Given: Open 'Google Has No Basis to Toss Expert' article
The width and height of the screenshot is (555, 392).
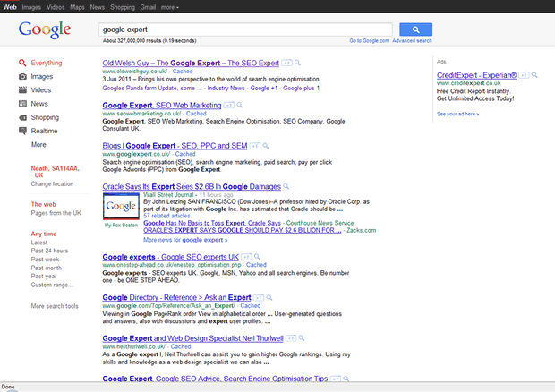Looking at the screenshot, I should (x=212, y=223).
